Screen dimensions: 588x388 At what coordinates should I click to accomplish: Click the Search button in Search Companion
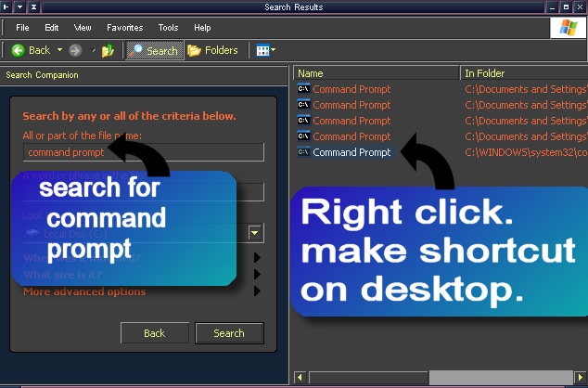229,333
